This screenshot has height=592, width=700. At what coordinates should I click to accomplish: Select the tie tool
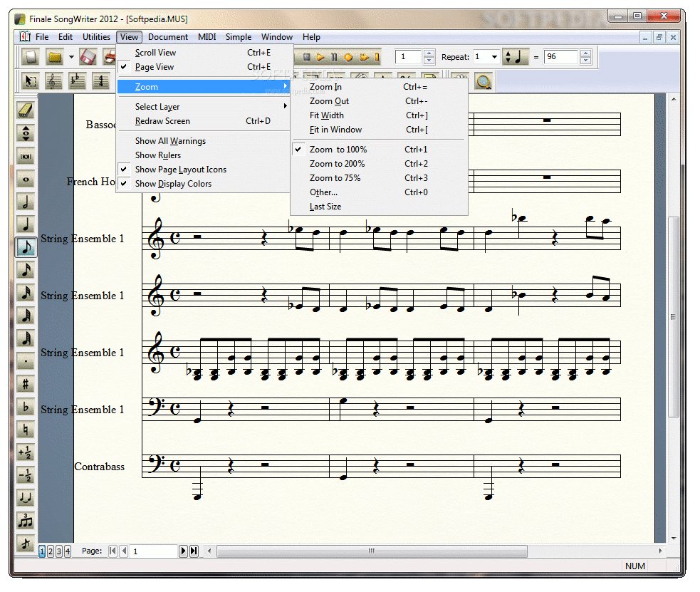tap(26, 498)
